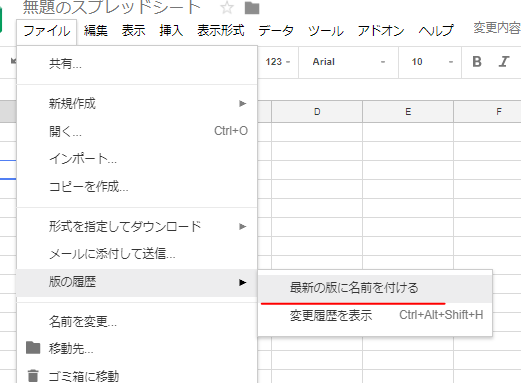Click the spreadsheet title 無題のスプレッドシート

[x=112, y=7]
